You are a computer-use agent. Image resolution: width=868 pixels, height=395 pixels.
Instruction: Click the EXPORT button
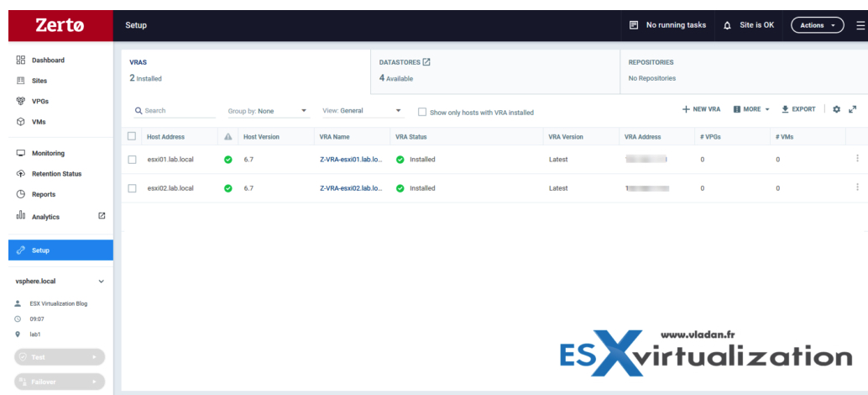(x=798, y=110)
